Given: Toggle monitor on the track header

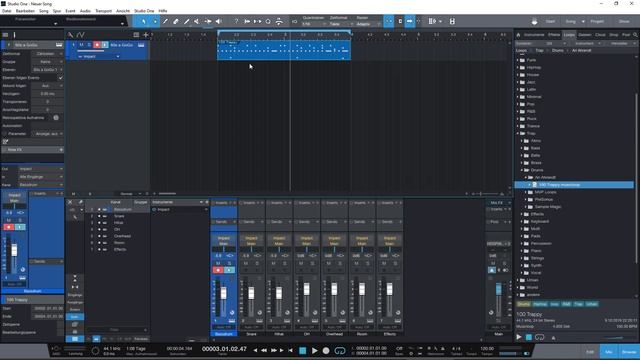Looking at the screenshot, I should coord(105,45).
